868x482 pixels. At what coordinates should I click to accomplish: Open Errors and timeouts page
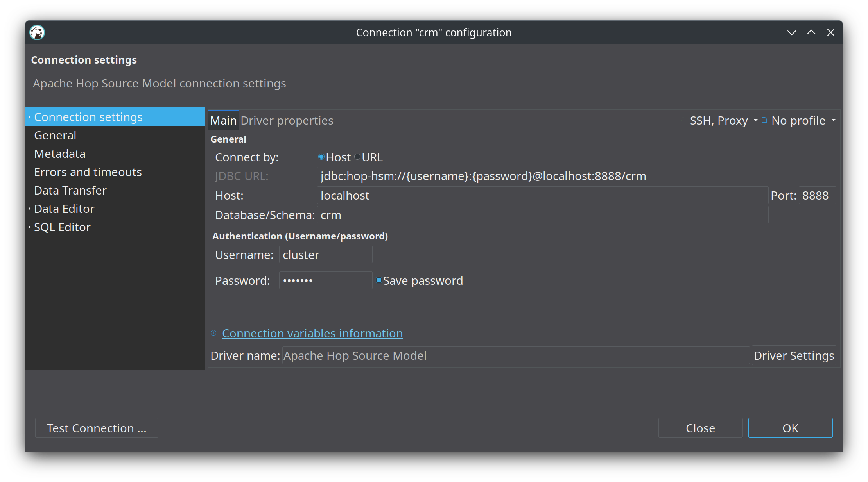[88, 172]
